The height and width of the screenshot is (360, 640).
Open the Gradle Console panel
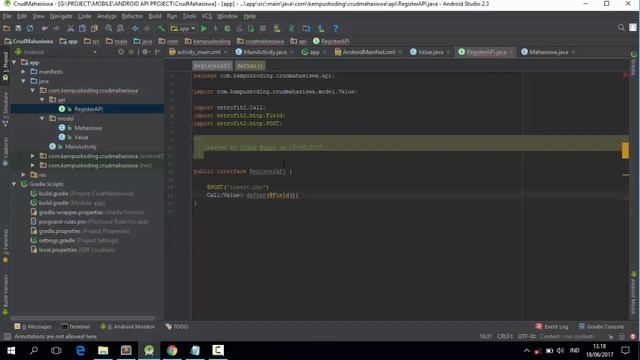[601, 327]
